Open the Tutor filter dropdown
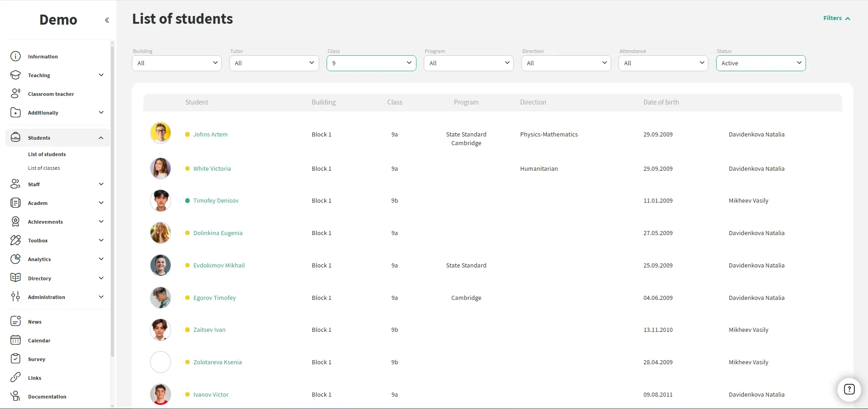The height and width of the screenshot is (409, 868). click(x=274, y=63)
